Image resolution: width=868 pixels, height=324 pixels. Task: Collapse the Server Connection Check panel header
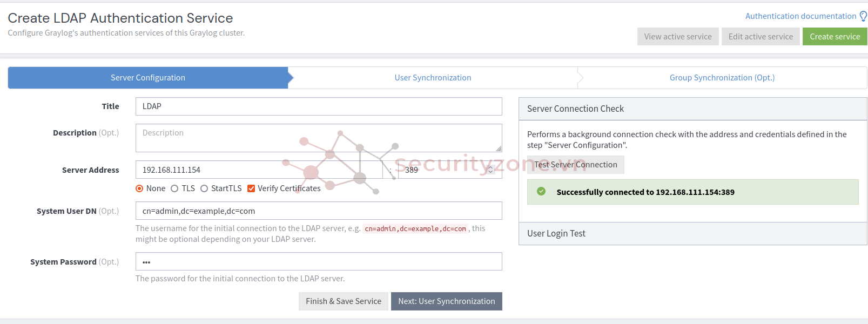[693, 109]
